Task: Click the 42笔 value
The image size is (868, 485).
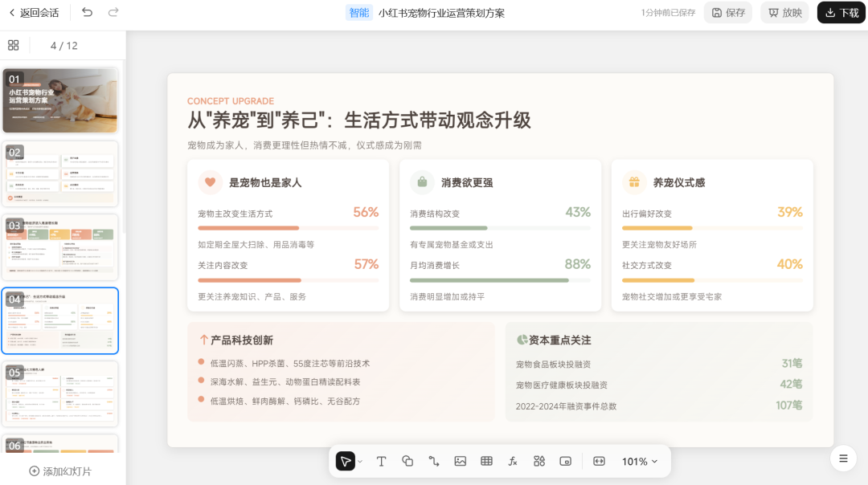Action: [x=791, y=384]
